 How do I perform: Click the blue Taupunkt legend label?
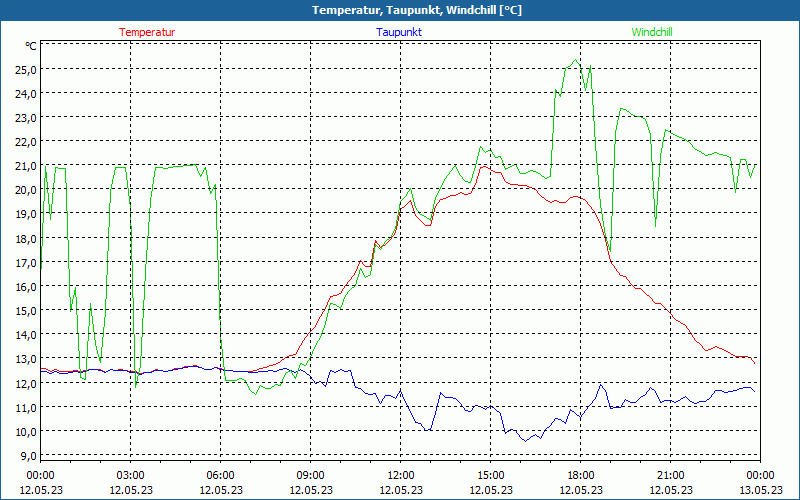point(398,32)
